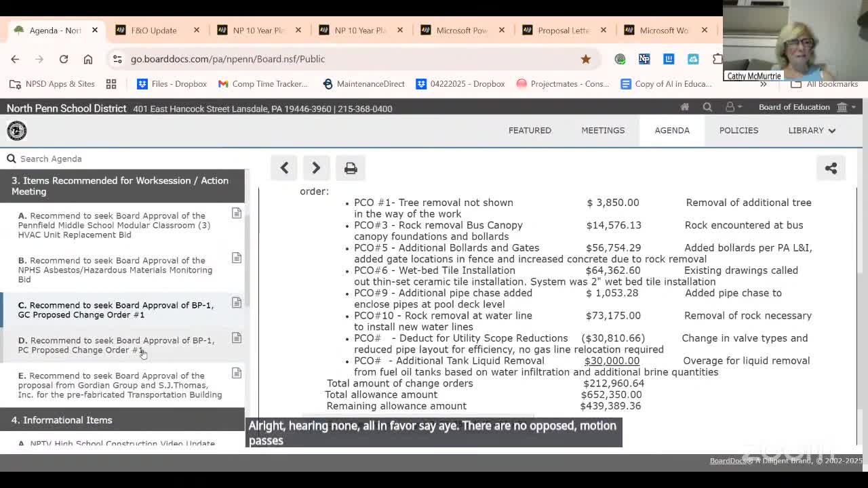Open document icon for agenda item D

[237, 338]
